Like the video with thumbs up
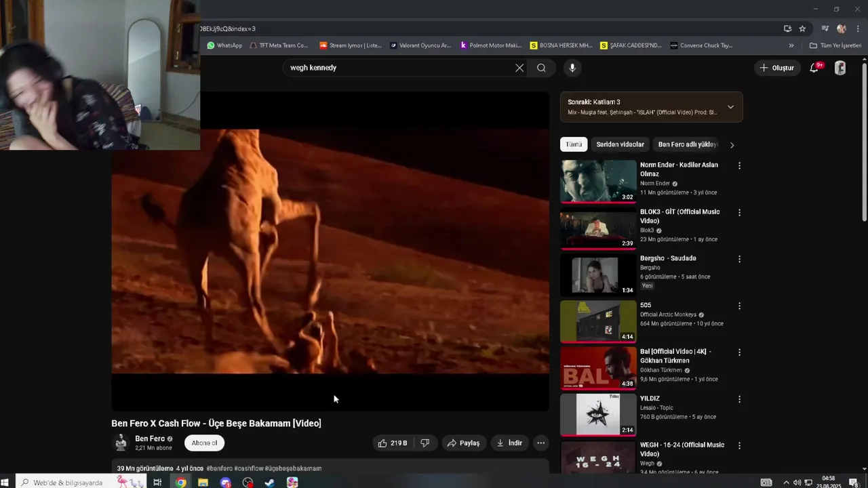 [x=393, y=443]
